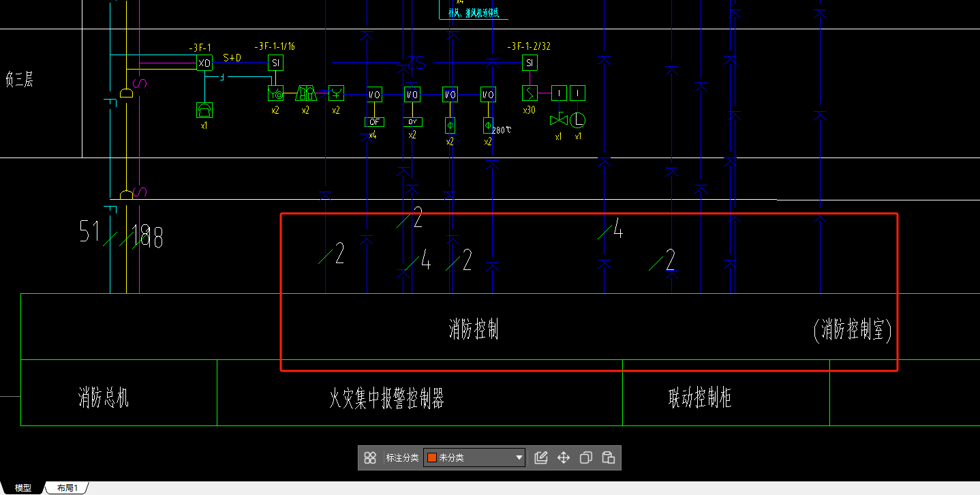The width and height of the screenshot is (980, 495).
Task: Select the I module above the L circle
Action: coord(578,93)
